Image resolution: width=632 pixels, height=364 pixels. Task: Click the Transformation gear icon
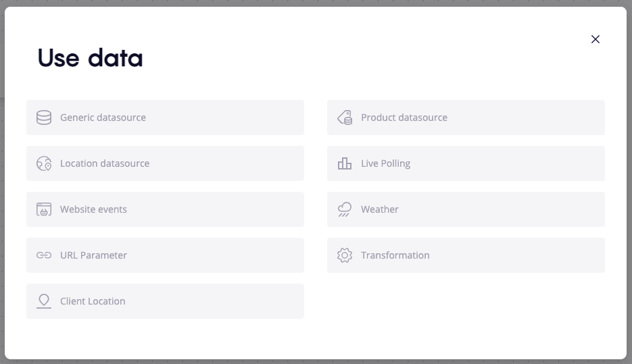[345, 255]
